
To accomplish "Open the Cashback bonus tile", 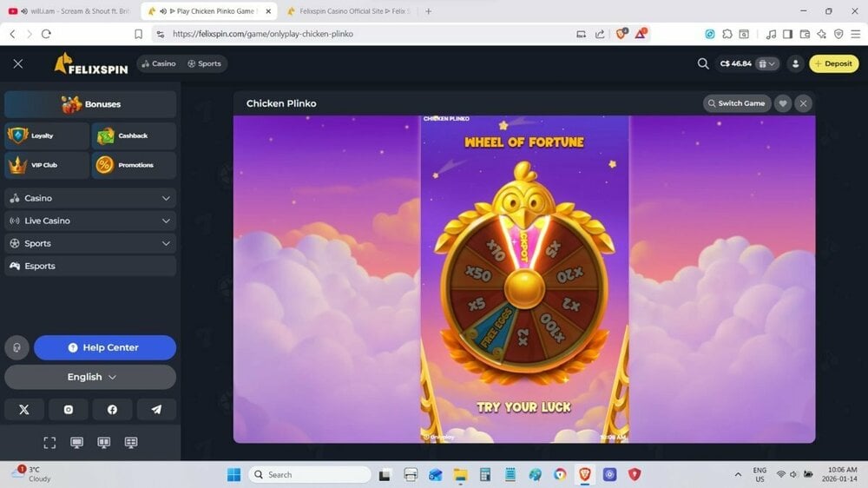I will pos(134,135).
